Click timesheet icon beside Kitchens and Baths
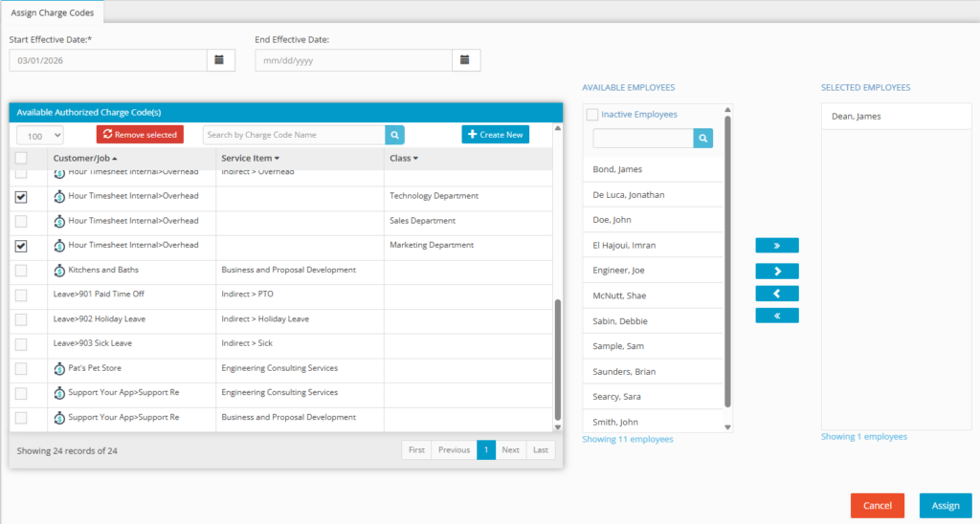 59,271
